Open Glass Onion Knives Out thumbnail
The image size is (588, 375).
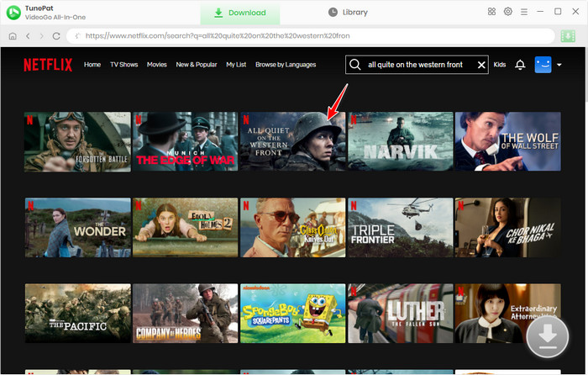pyautogui.click(x=293, y=228)
